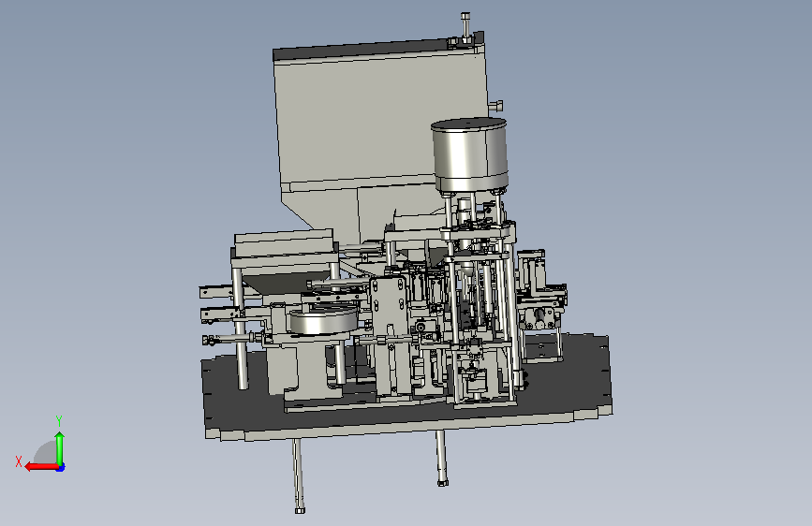Click the green Y axis arrow of the triad
The image size is (812, 526).
(x=60, y=448)
